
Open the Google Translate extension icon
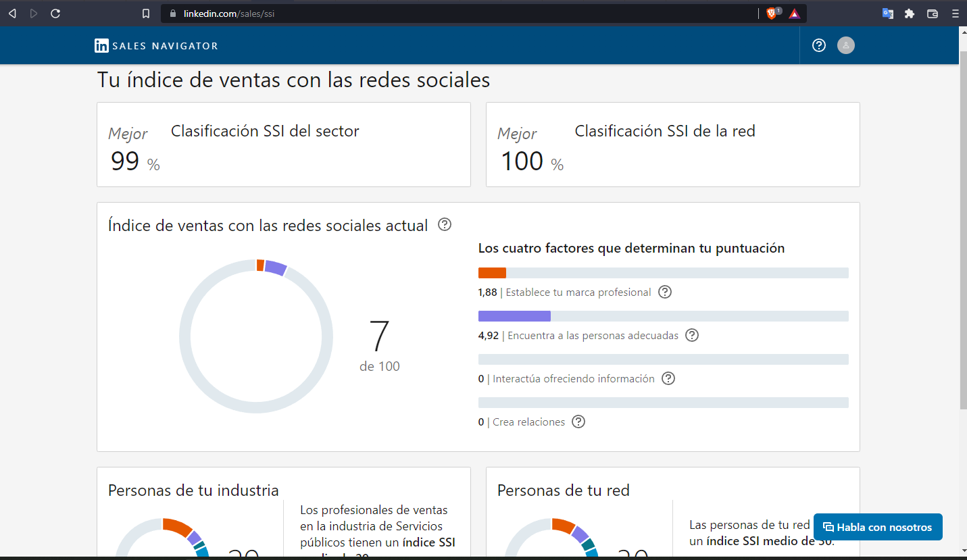pyautogui.click(x=888, y=14)
